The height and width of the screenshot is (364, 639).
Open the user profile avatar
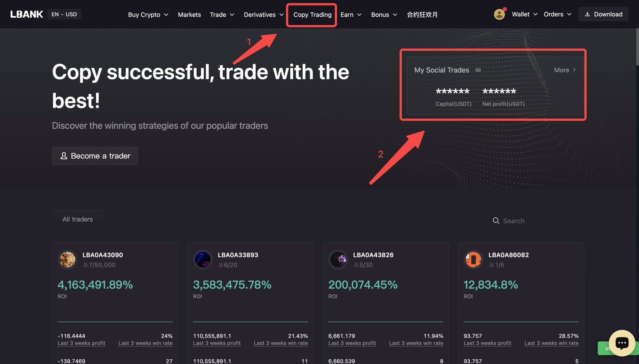coord(499,14)
